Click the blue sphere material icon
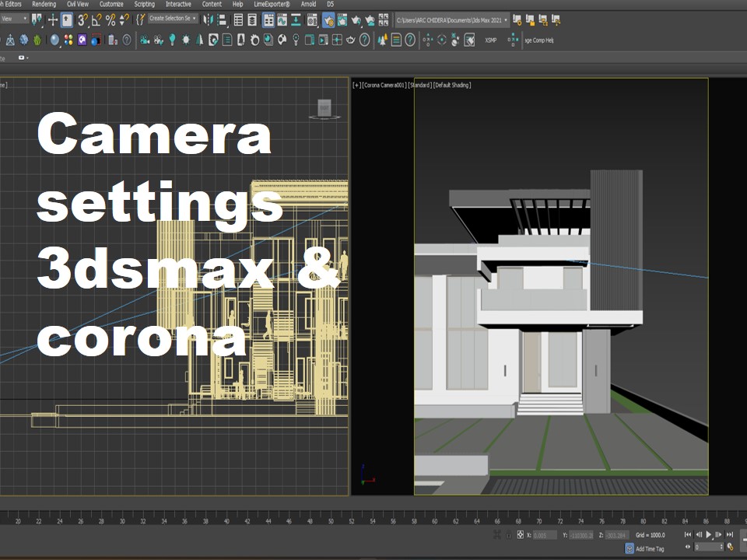Image resolution: width=747 pixels, height=560 pixels. click(54, 40)
